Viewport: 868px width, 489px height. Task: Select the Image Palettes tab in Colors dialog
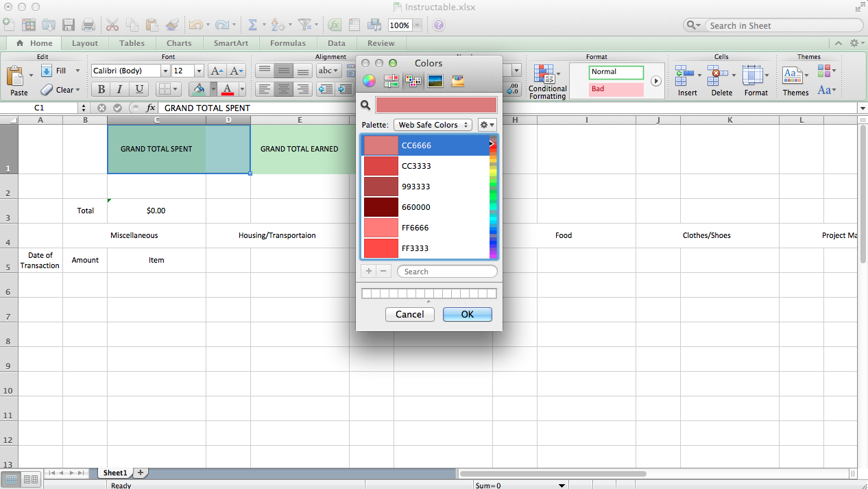(x=435, y=81)
